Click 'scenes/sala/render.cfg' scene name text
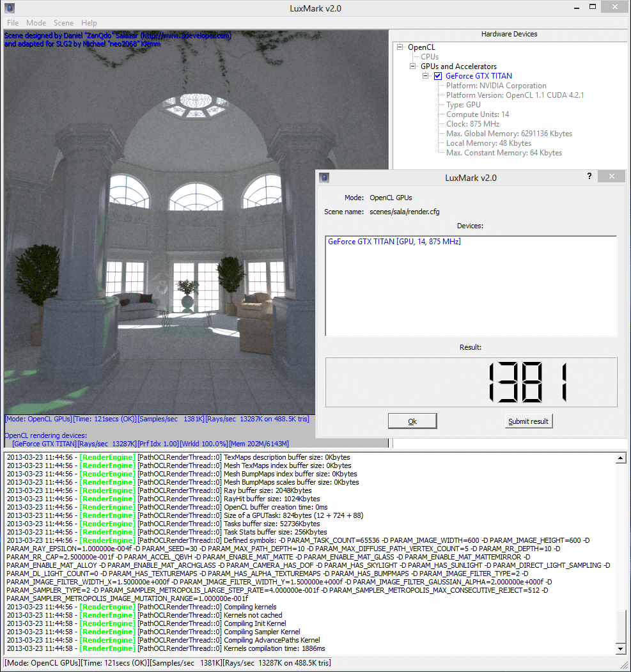631x672 pixels. (405, 212)
